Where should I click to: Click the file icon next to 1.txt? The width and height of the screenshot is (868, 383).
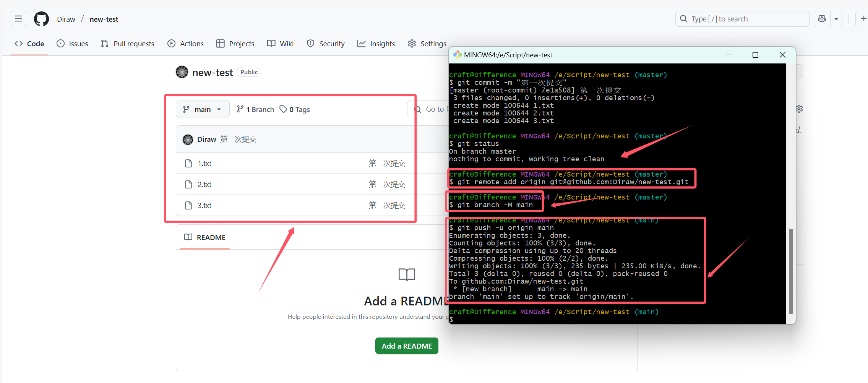click(x=188, y=164)
